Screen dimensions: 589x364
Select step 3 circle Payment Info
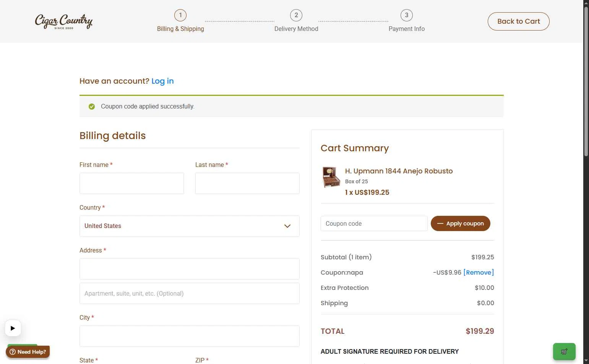pyautogui.click(x=407, y=15)
